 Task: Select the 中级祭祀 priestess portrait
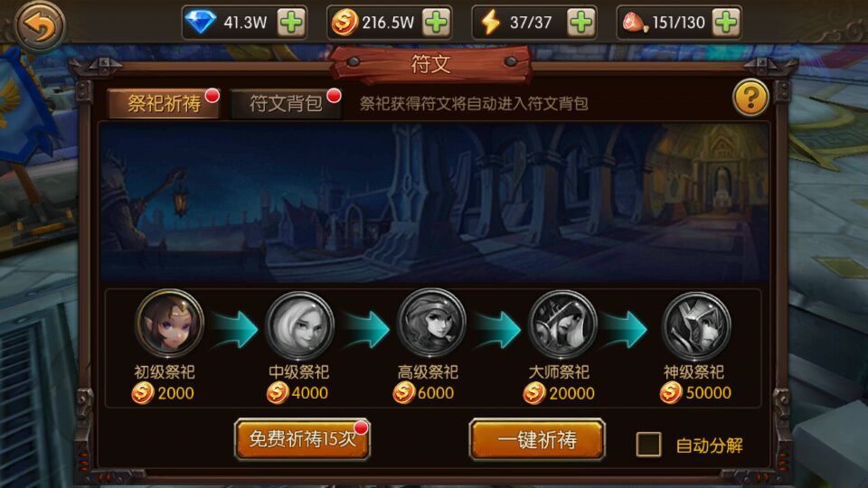click(x=300, y=325)
